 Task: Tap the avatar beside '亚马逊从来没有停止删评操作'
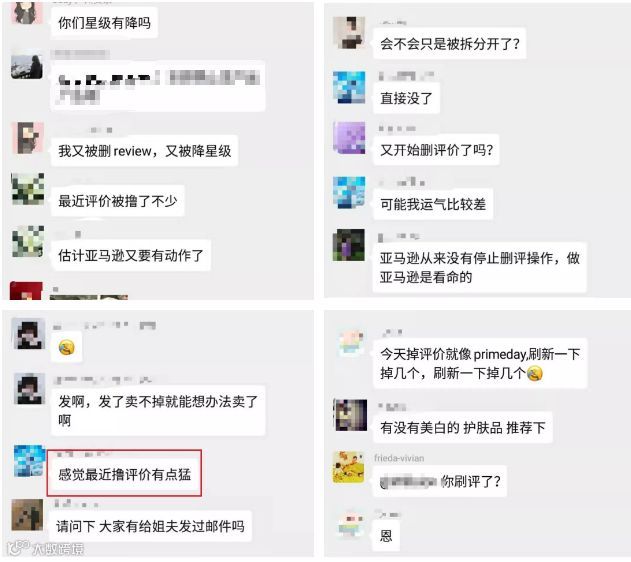pyautogui.click(x=349, y=245)
